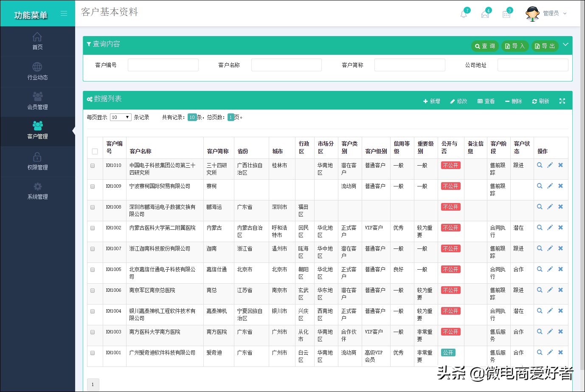The image size is (585, 392).
Task: Tick the checkbox for row KH1009
Action: (x=93, y=186)
